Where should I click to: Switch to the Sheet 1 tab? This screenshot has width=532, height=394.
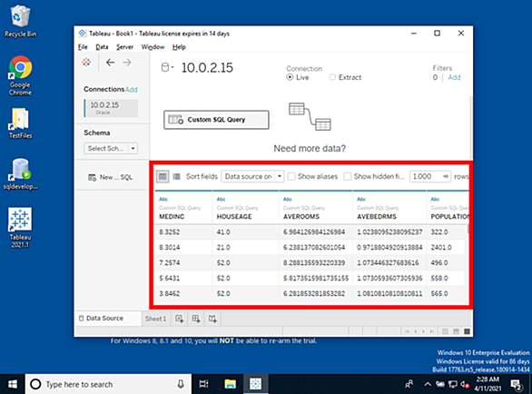tap(156, 319)
